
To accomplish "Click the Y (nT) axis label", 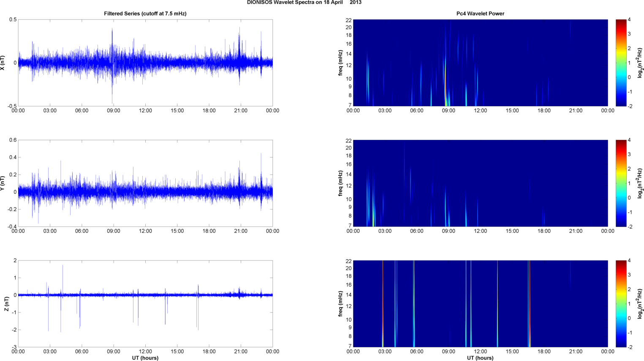I will click(3, 183).
